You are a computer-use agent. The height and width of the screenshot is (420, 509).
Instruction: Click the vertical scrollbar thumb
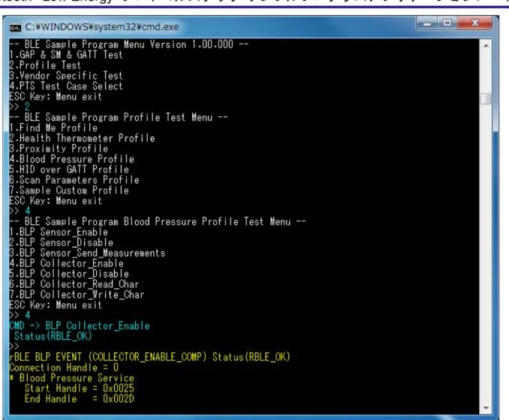coord(486,98)
